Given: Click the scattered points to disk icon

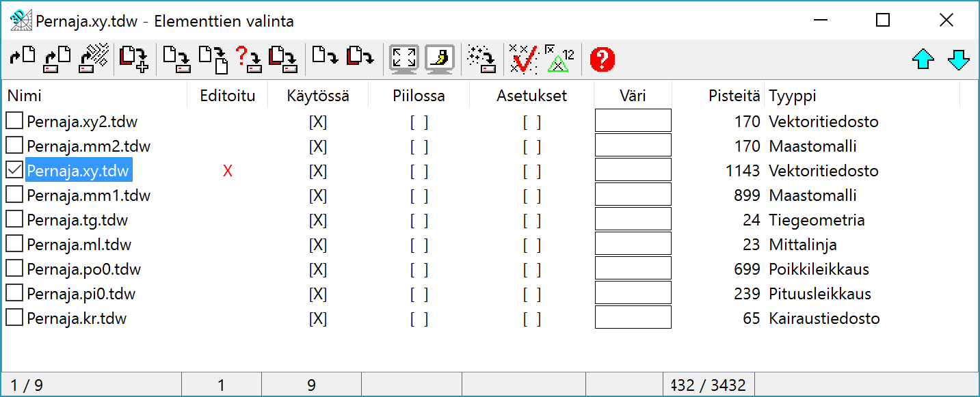Looking at the screenshot, I should (483, 59).
